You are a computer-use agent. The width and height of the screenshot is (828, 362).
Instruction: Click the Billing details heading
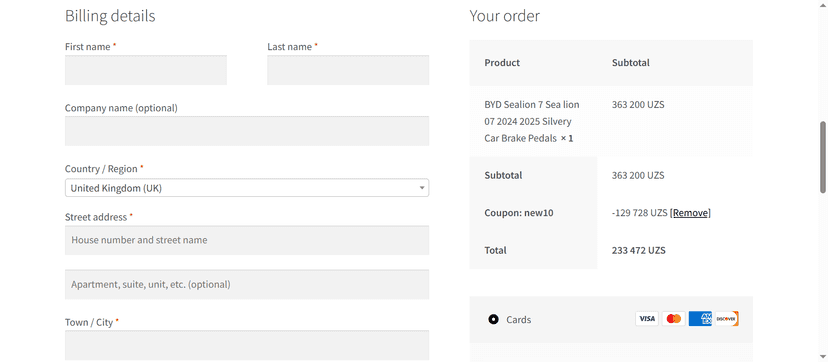coord(110,16)
